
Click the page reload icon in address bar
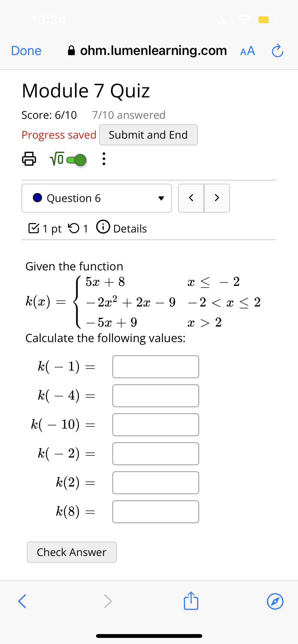coord(277,50)
